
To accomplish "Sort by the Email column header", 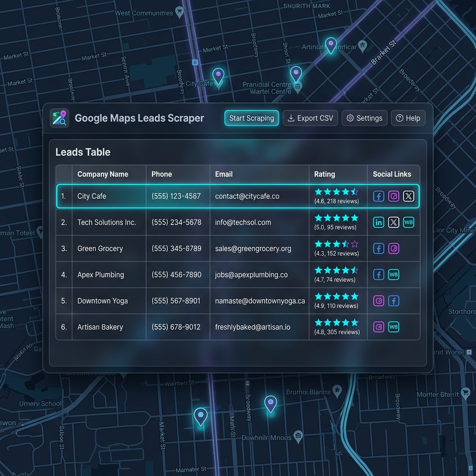I will pyautogui.click(x=224, y=174).
